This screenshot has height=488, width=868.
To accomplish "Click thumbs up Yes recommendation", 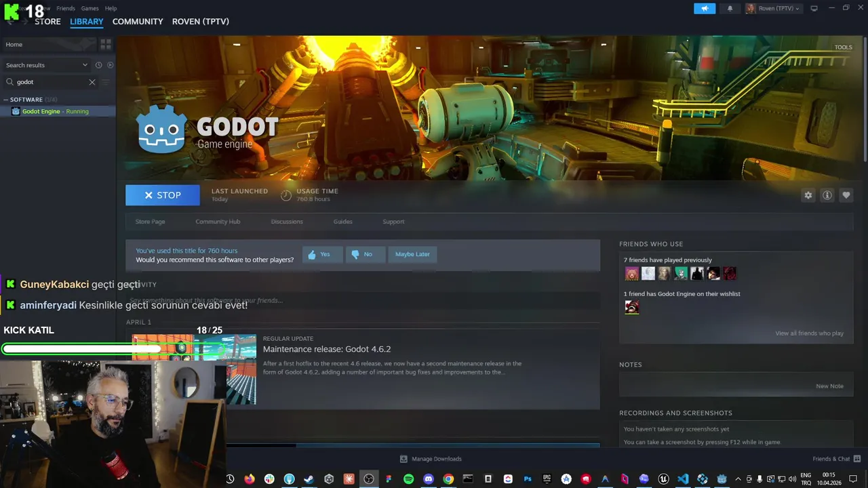I will click(322, 254).
